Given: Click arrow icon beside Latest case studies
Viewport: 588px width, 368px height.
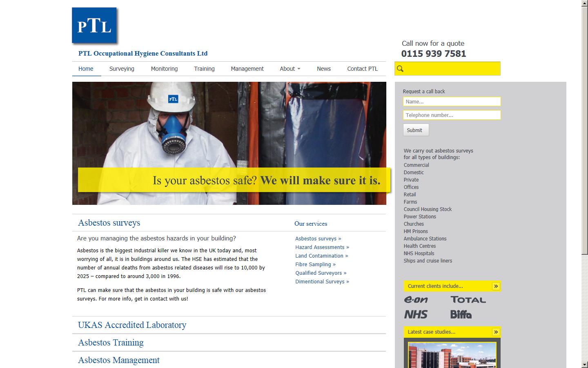Looking at the screenshot, I should [496, 332].
